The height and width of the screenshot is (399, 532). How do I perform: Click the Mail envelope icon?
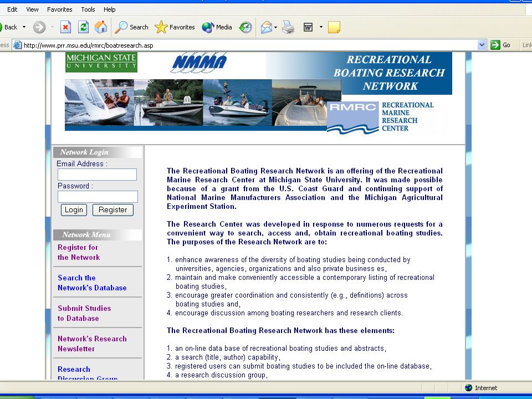click(x=267, y=27)
